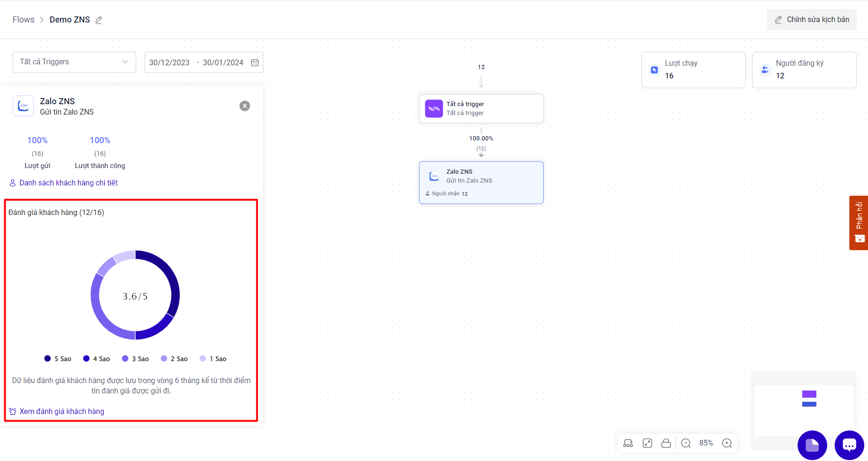Click the Chỉnh sửa kịch bản button
Viewport: 868px width, 461px height.
(x=812, y=20)
